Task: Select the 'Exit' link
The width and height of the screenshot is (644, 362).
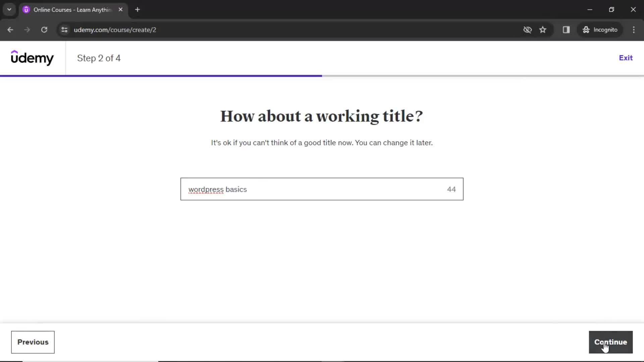Action: click(x=626, y=57)
